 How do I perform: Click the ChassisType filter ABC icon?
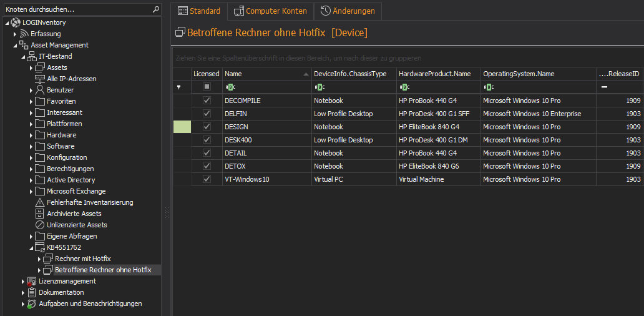(x=320, y=87)
